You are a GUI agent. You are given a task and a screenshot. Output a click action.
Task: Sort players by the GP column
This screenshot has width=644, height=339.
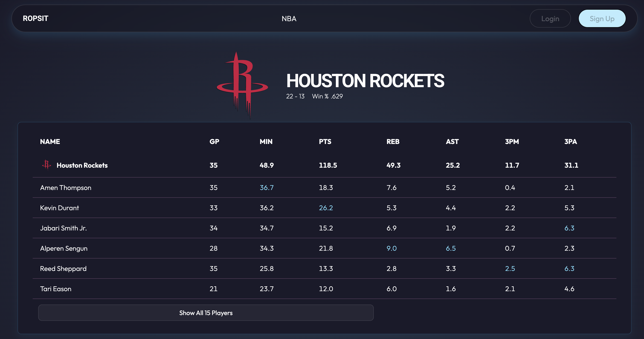[x=214, y=141]
